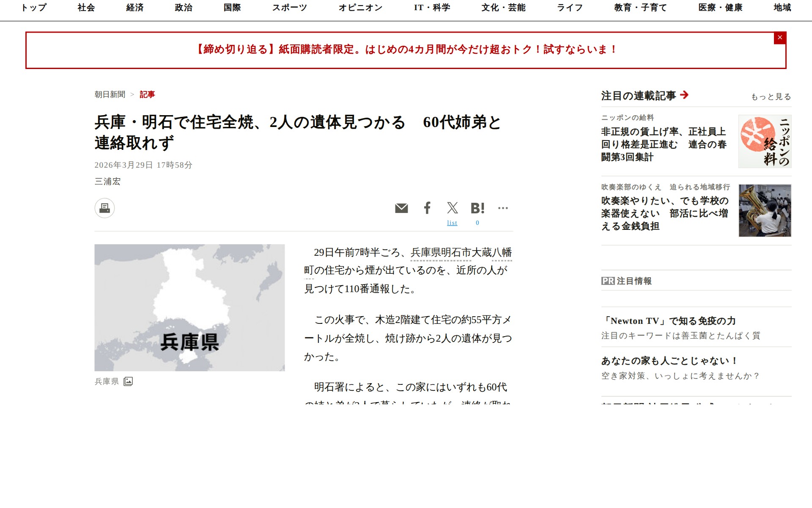The height and width of the screenshot is (508, 812).
Task: Open the スポーツ section tab
Action: [x=289, y=8]
